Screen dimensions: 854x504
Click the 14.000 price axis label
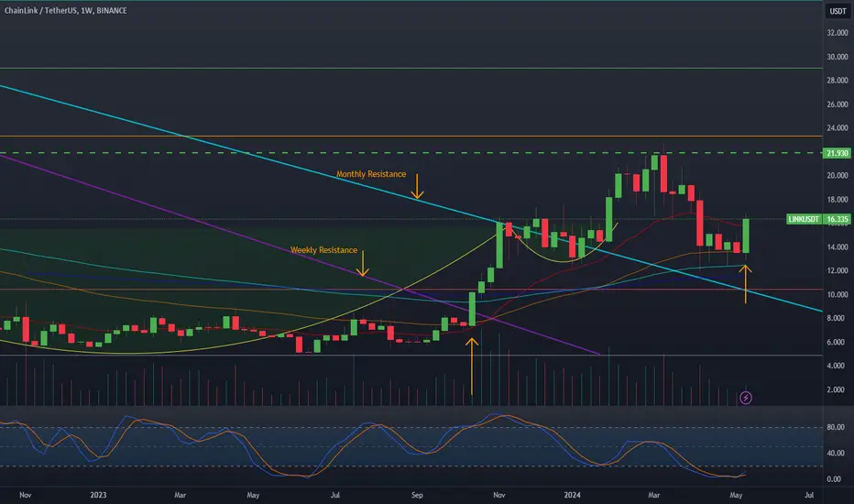(838, 247)
